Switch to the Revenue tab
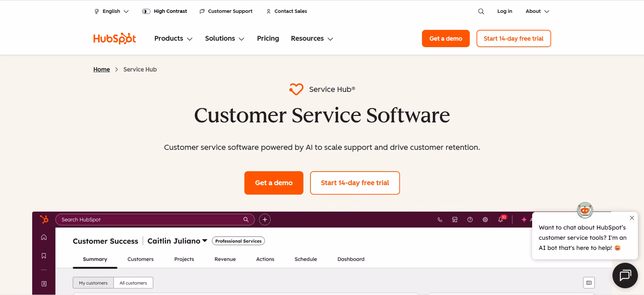This screenshot has width=644, height=295. tap(225, 259)
